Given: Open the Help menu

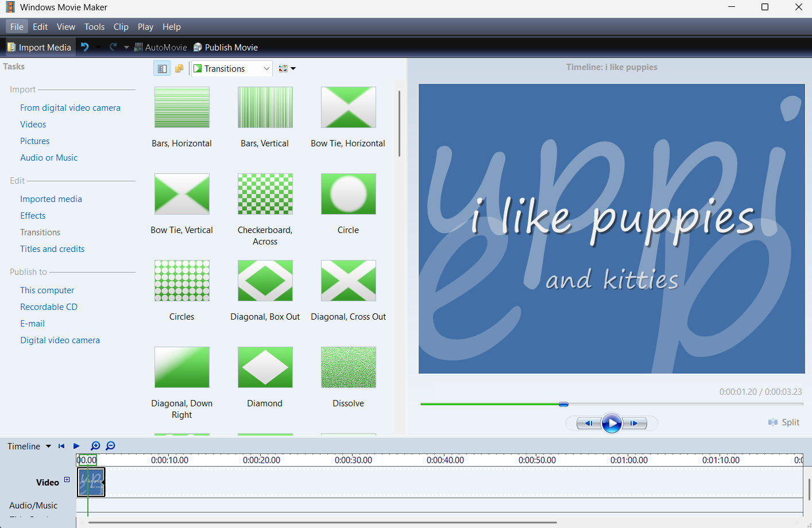Looking at the screenshot, I should 171,26.
